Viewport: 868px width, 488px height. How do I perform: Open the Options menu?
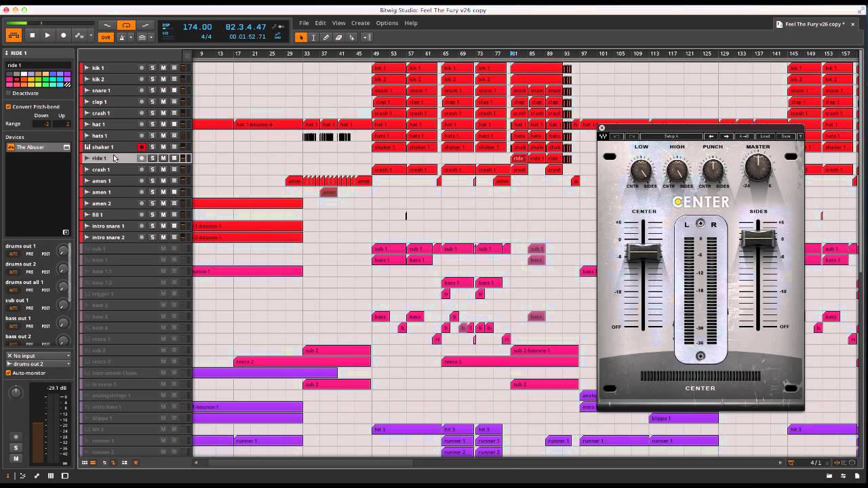tap(387, 23)
